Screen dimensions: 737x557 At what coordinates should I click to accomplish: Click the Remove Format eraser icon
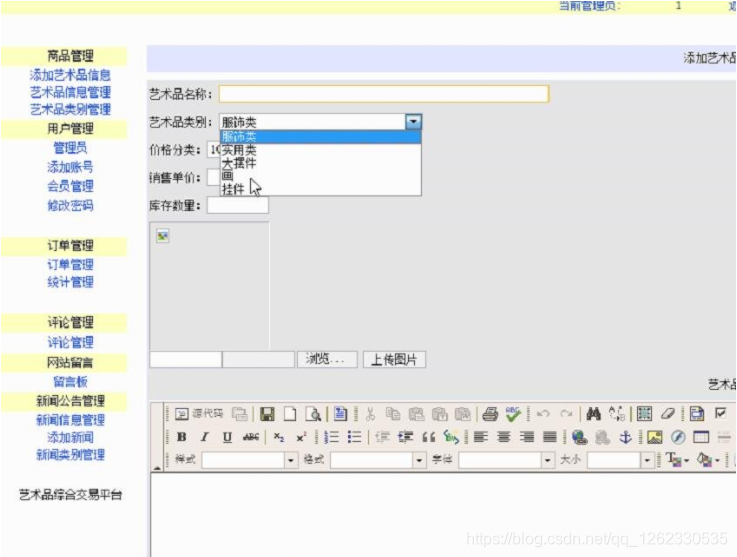667,414
